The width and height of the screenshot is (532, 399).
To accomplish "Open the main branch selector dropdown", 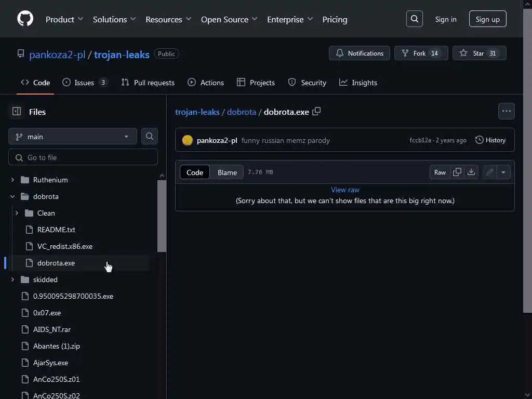I will [73, 137].
